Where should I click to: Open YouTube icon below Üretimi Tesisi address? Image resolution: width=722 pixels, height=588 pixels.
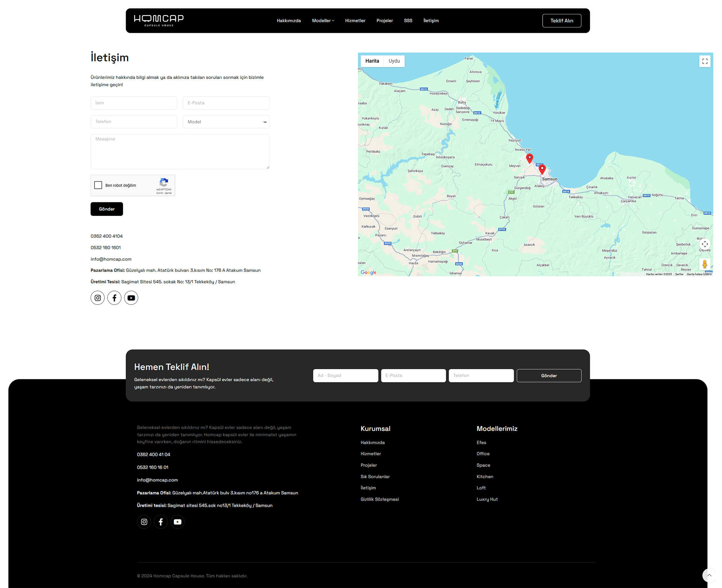[131, 298]
